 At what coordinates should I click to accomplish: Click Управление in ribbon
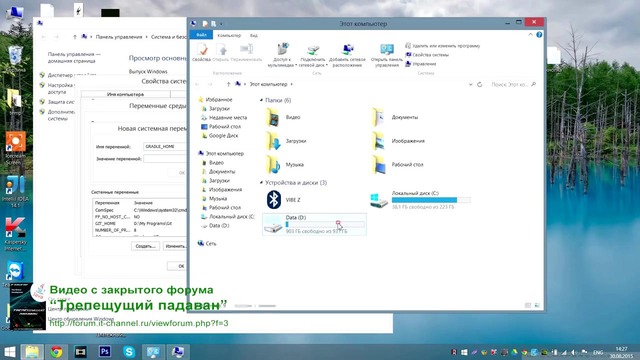point(420,64)
